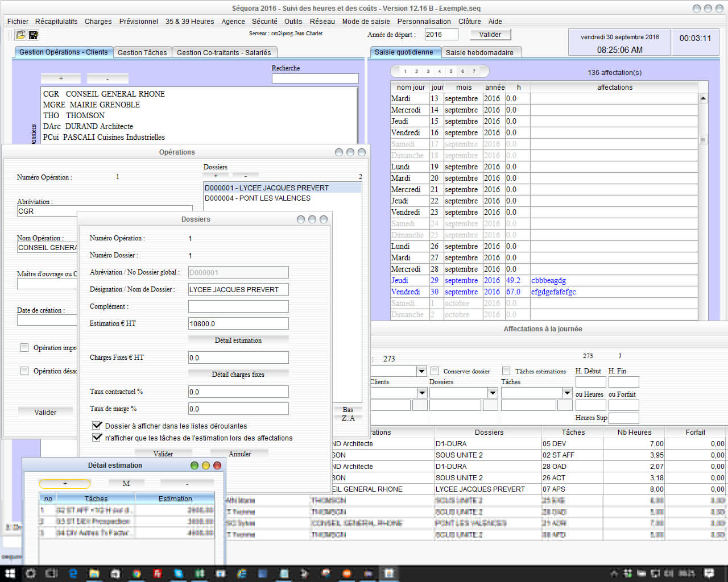Uncheck Dossier à afficher dans les listes déroulantes
The height and width of the screenshot is (582, 728).
tap(97, 426)
